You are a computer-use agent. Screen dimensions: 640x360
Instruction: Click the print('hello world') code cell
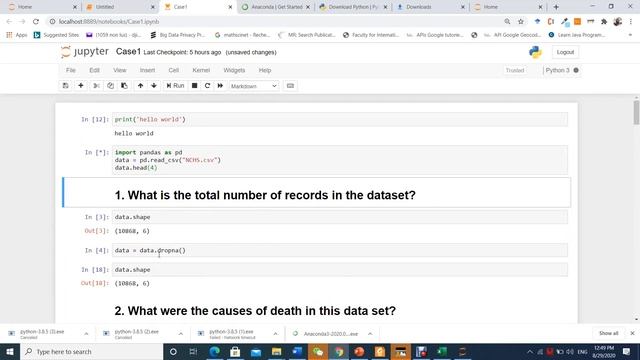pyautogui.click(x=340, y=120)
